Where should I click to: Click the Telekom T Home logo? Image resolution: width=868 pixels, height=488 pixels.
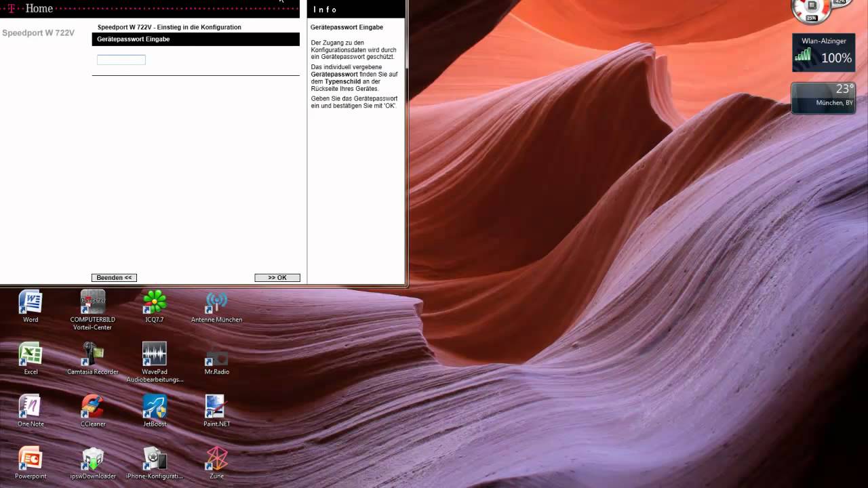coord(30,8)
